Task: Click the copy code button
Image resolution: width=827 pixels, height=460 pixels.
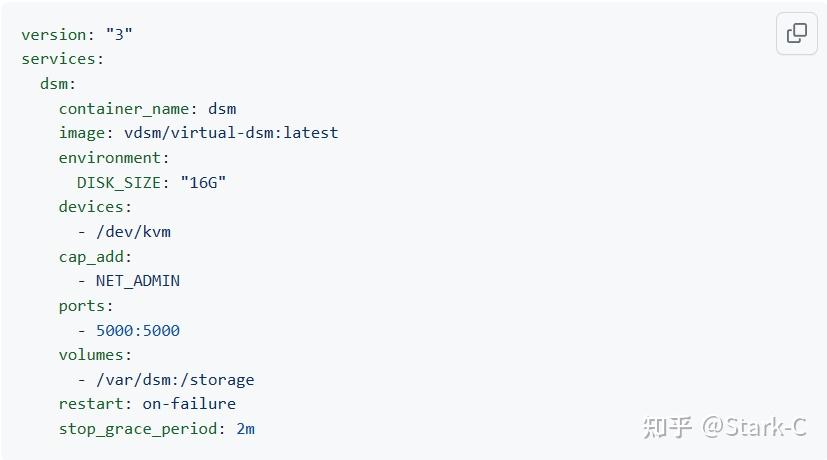Action: (796, 34)
